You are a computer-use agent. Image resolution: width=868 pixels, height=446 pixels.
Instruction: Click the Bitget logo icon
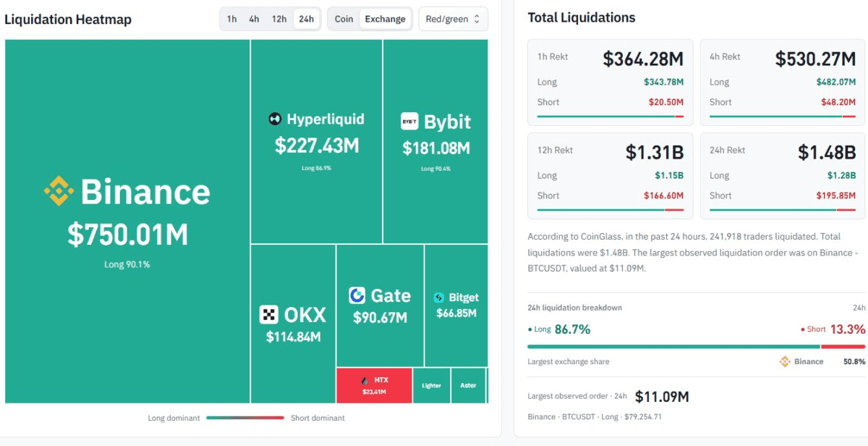pyautogui.click(x=438, y=298)
